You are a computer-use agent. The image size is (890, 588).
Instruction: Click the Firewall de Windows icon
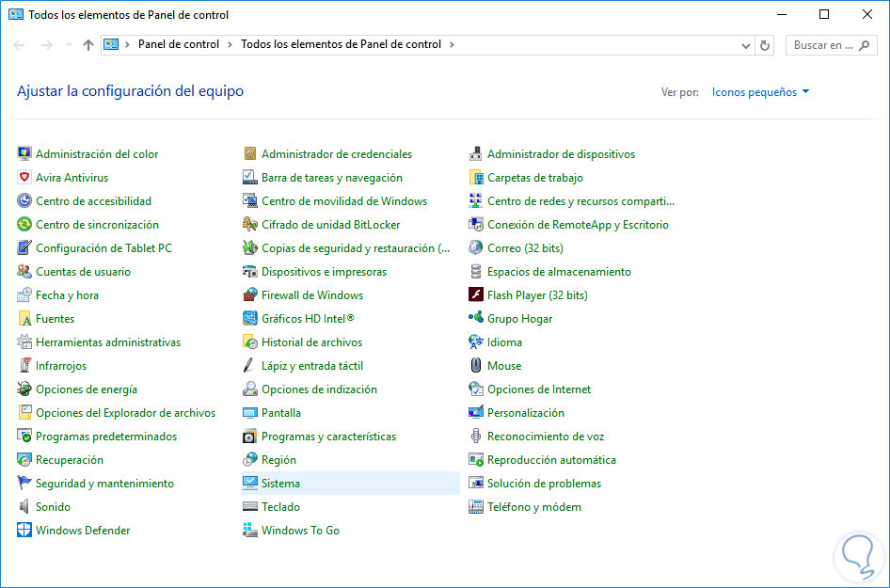pyautogui.click(x=250, y=295)
